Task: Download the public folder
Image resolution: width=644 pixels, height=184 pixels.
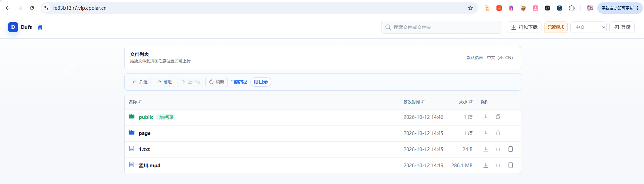Action: click(486, 117)
